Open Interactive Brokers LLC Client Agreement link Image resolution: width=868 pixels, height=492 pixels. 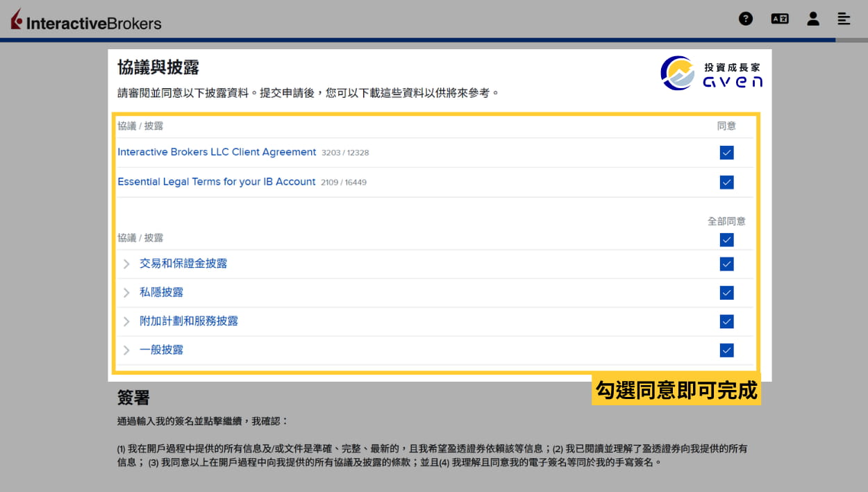[x=217, y=152]
